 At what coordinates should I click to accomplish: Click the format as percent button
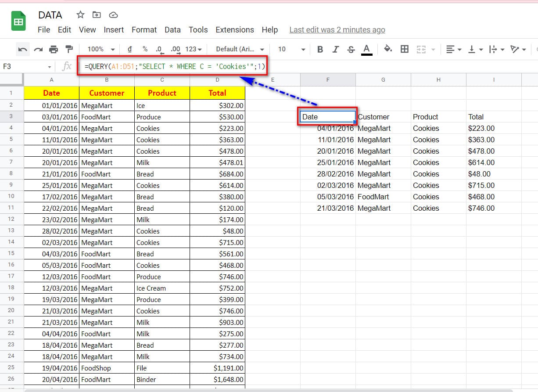[x=145, y=49]
